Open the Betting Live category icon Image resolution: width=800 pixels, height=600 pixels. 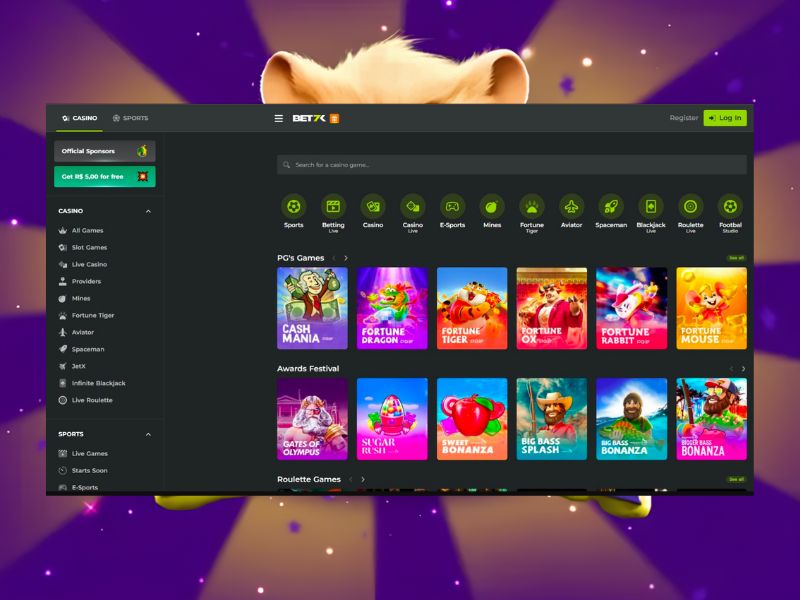(333, 207)
